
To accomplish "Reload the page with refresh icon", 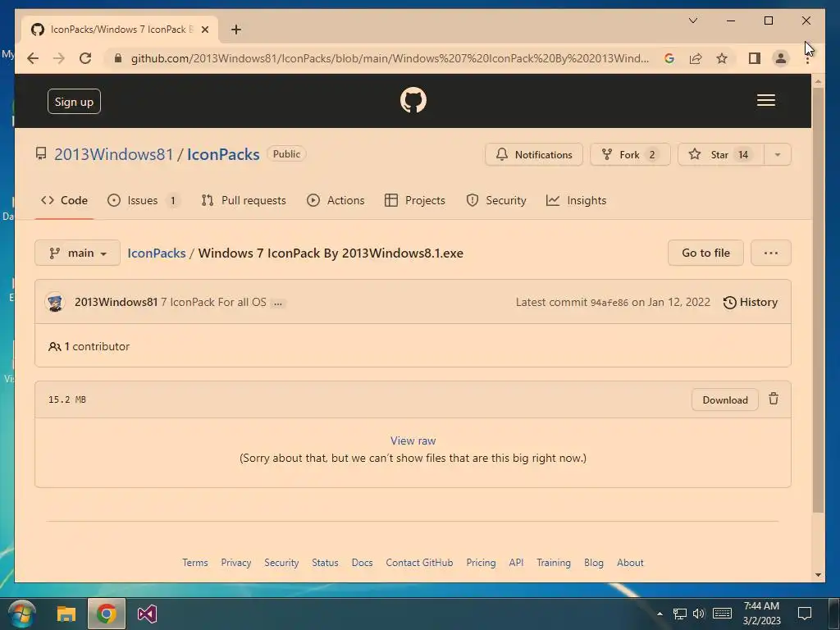I will click(x=85, y=58).
